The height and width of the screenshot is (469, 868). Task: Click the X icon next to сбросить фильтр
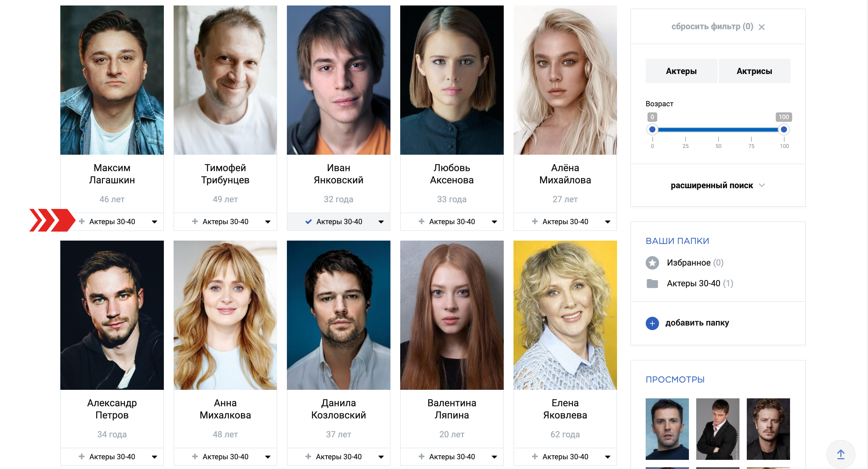pyautogui.click(x=761, y=27)
